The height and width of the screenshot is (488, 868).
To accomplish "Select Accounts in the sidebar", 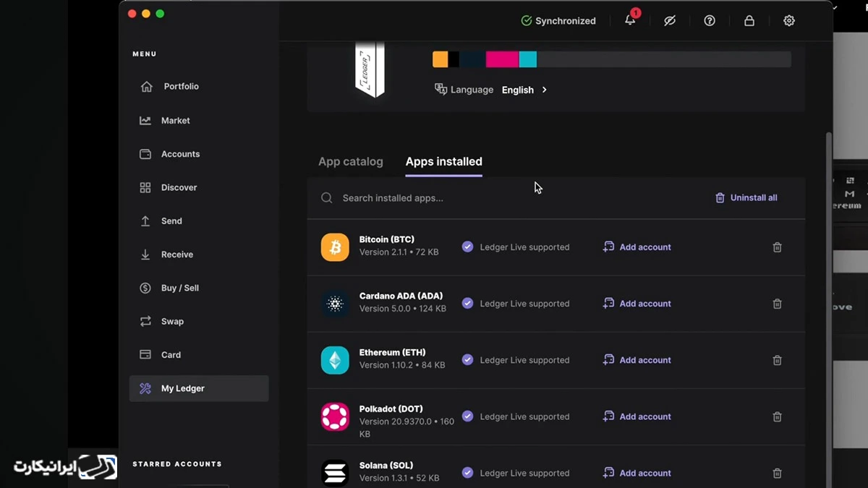I will click(x=199, y=154).
